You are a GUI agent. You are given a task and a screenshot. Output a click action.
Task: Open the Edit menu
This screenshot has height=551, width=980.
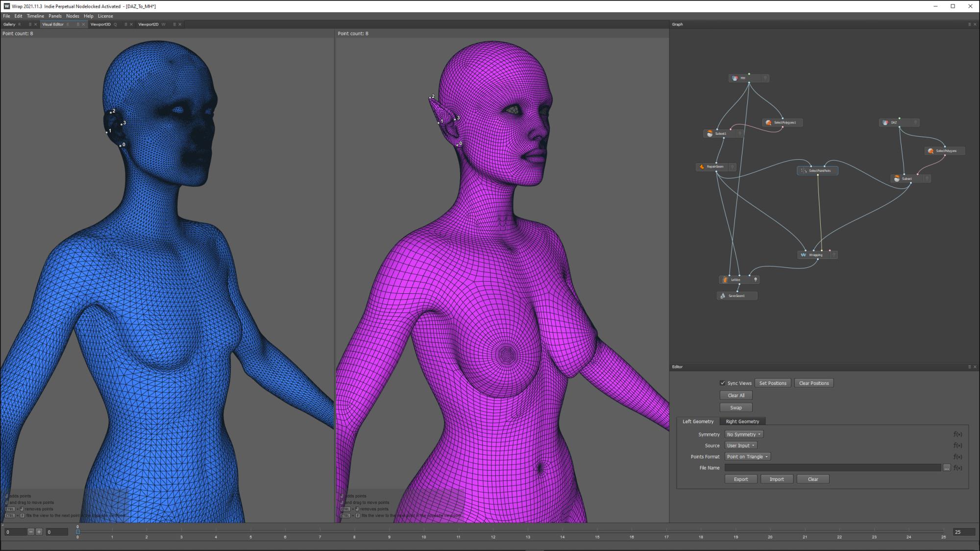[18, 16]
